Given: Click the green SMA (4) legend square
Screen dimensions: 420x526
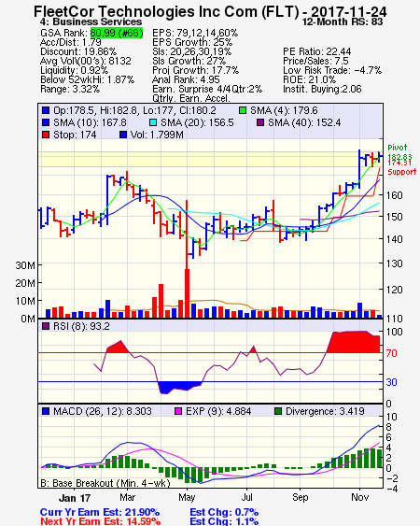Looking at the screenshot, I should 243,110.
